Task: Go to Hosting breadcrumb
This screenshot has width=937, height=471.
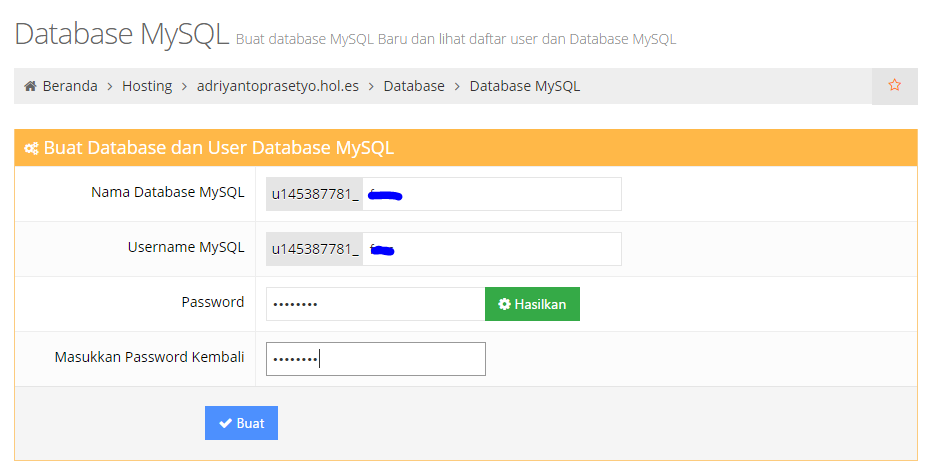Action: 147,86
